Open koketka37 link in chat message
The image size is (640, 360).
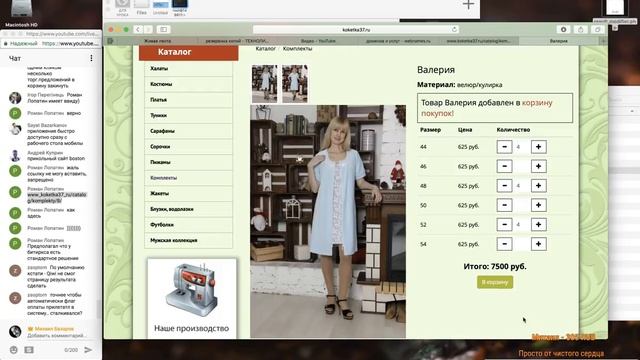tap(57, 198)
